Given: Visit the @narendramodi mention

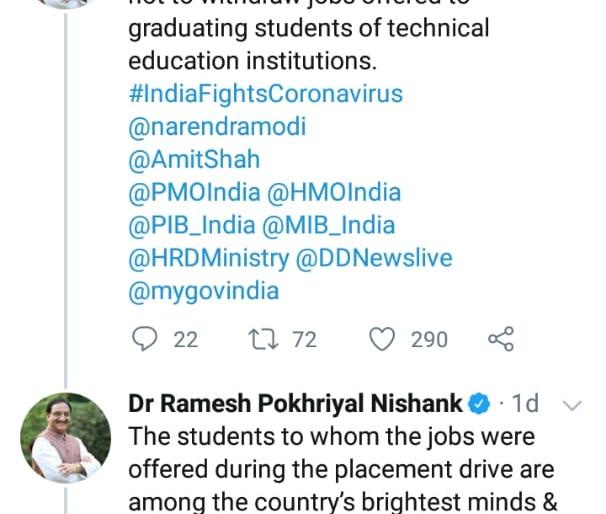Looking at the screenshot, I should 217,127.
